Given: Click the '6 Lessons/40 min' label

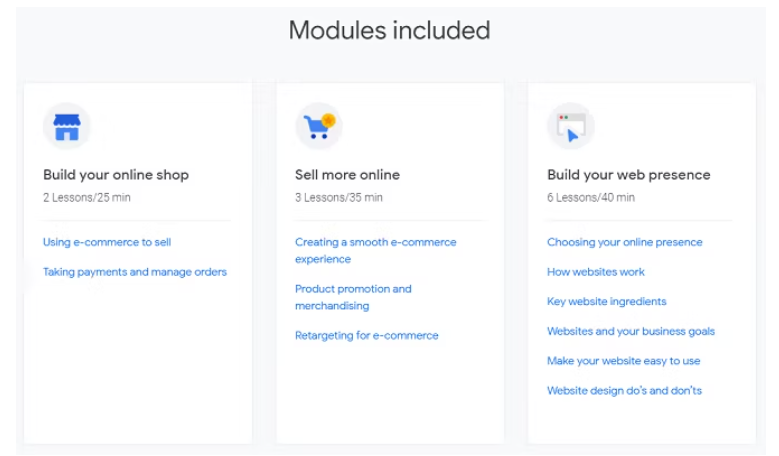Looking at the screenshot, I should point(591,197).
